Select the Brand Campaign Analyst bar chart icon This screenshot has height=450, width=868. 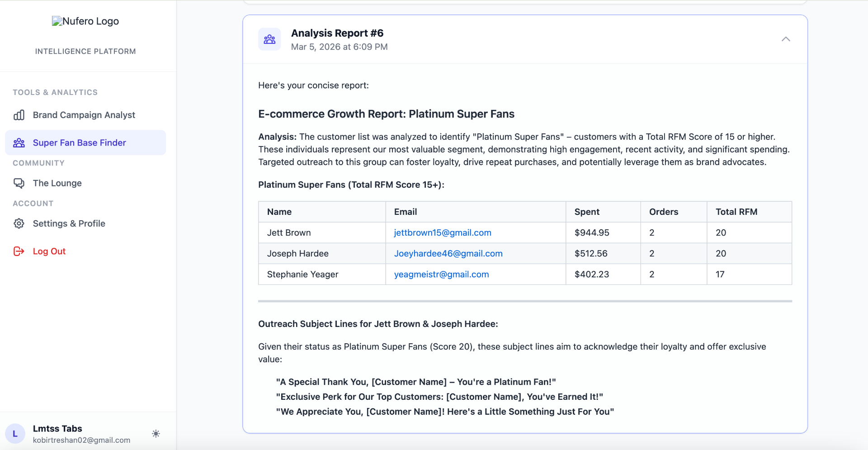pyautogui.click(x=19, y=115)
